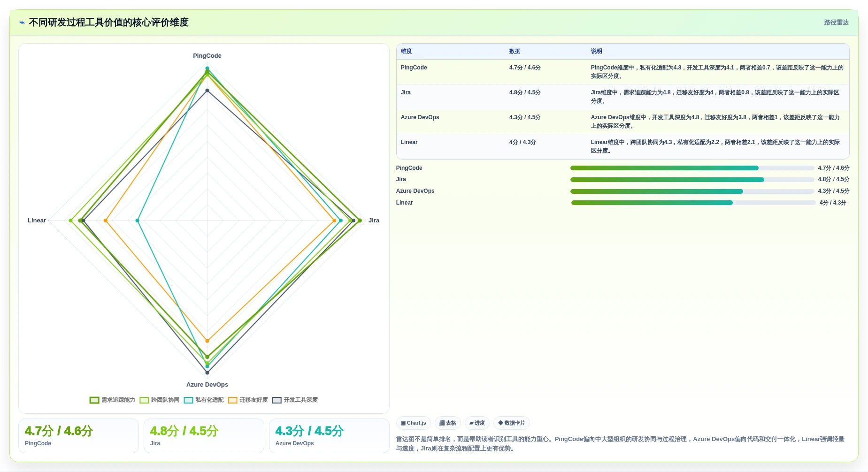Toggle the 跨团队协同 legend series
The height and width of the screenshot is (472, 868).
(x=160, y=400)
